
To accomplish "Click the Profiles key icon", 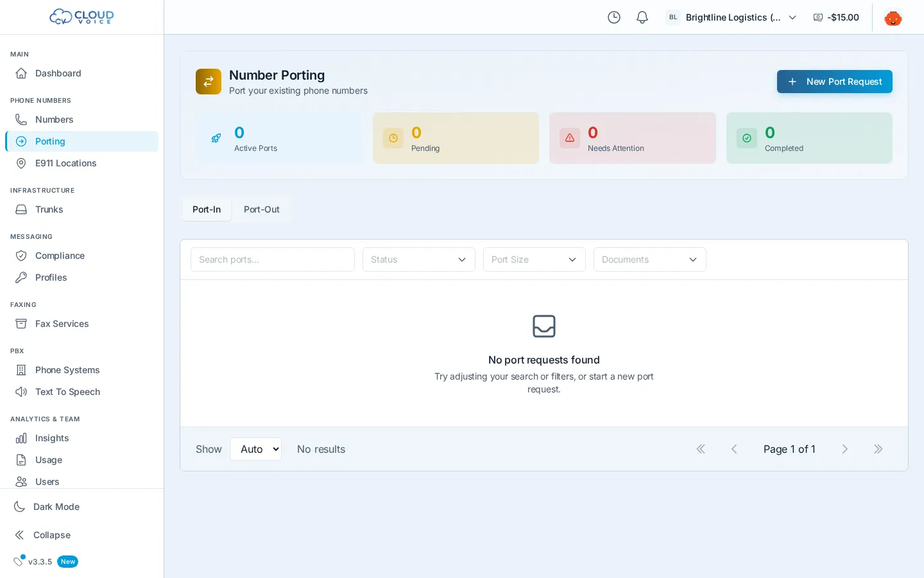I will (x=21, y=277).
